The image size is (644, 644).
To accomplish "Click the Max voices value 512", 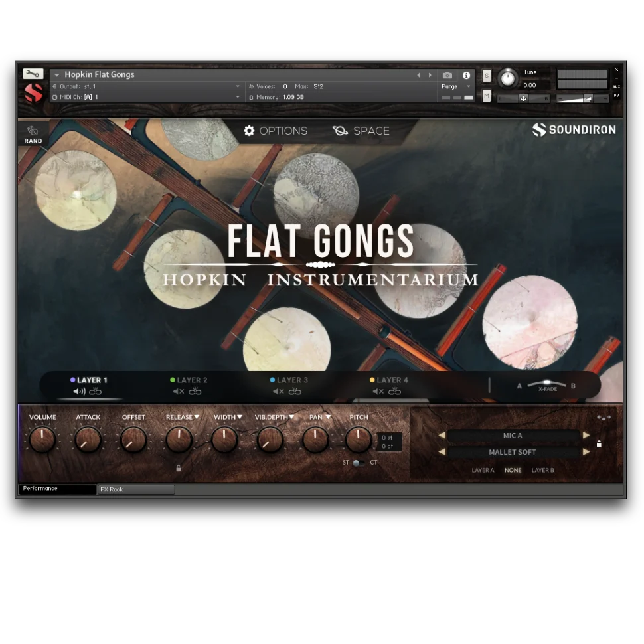I will tap(318, 86).
